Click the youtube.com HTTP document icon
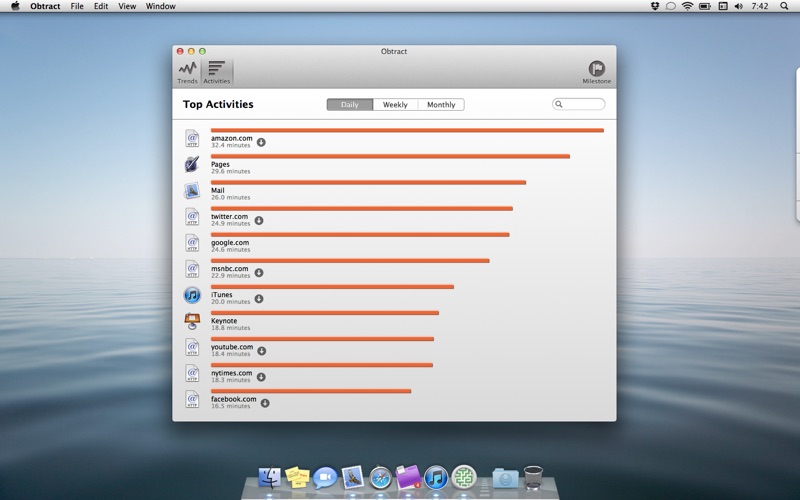The height and width of the screenshot is (500, 800). click(x=192, y=347)
